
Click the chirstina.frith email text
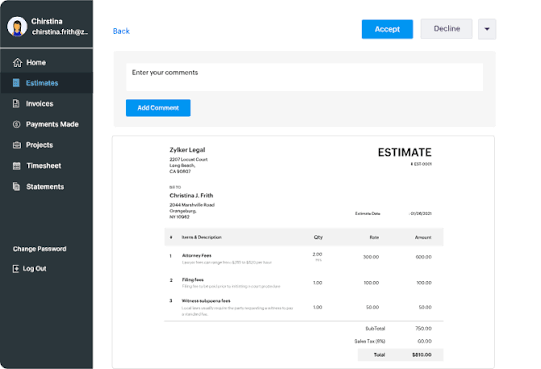pos(60,32)
